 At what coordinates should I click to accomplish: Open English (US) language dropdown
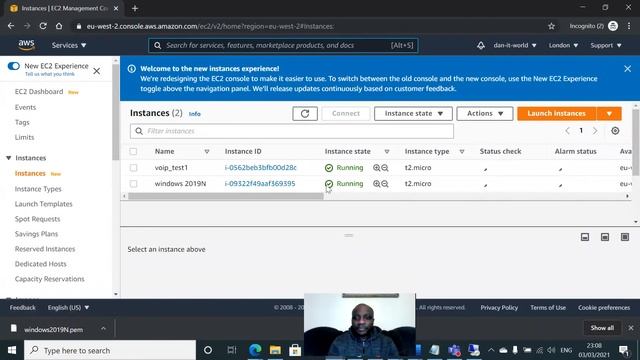click(x=68, y=307)
